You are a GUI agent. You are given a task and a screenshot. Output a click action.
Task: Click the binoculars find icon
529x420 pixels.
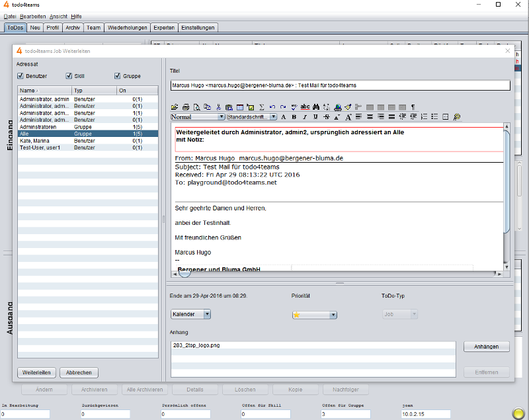pyautogui.click(x=316, y=107)
